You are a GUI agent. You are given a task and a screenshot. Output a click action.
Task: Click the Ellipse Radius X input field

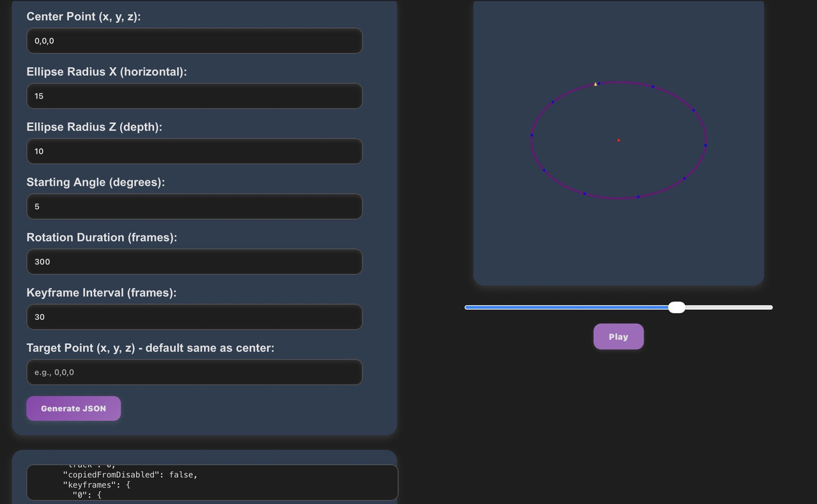(x=194, y=96)
